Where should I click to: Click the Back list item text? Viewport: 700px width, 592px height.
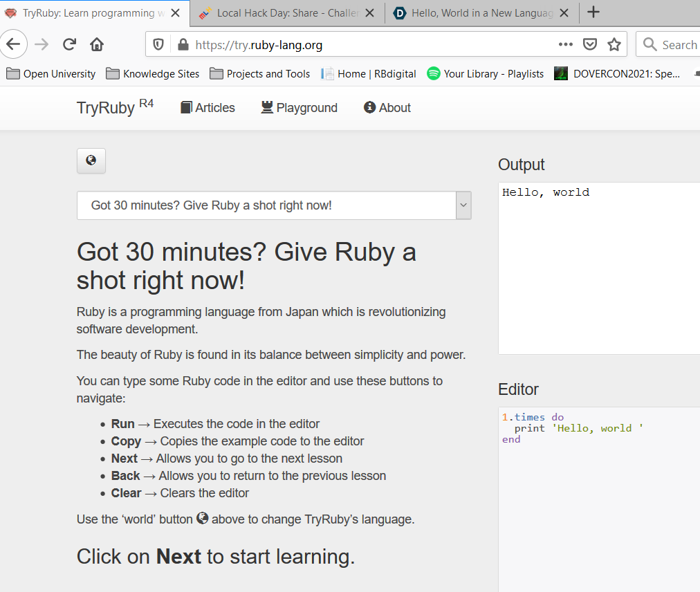coord(248,476)
